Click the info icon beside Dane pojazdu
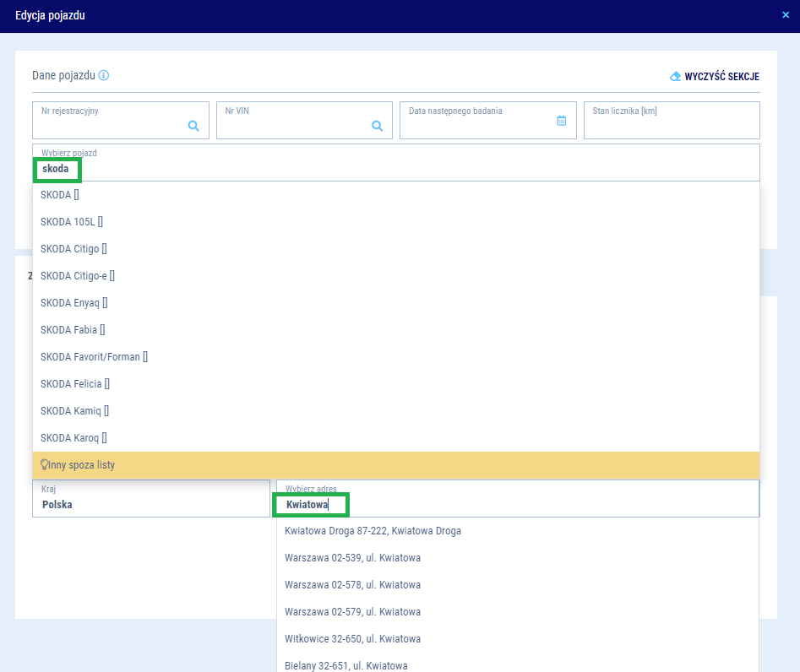Image resolution: width=800 pixels, height=672 pixels. coord(104,75)
